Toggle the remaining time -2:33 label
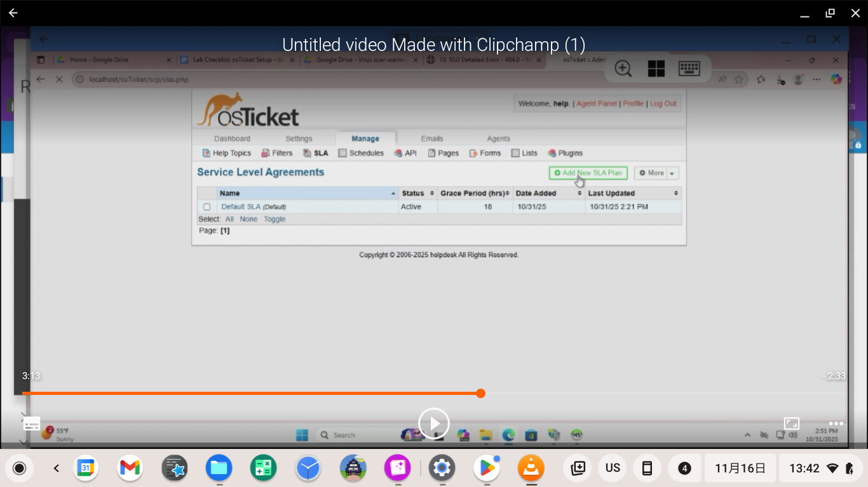The width and height of the screenshot is (868, 487). click(x=834, y=376)
